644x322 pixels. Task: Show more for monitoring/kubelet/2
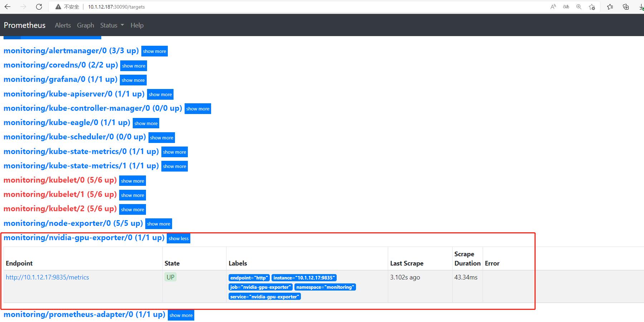pyautogui.click(x=133, y=209)
